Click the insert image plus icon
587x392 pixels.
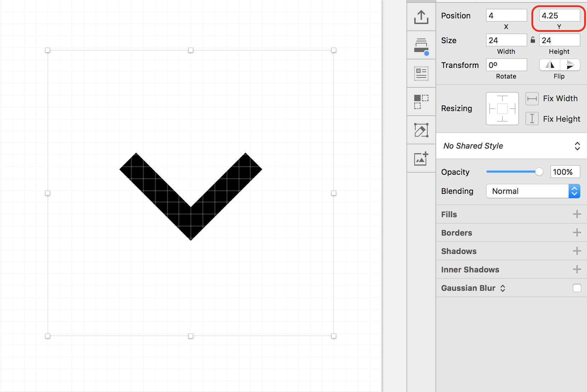421,158
